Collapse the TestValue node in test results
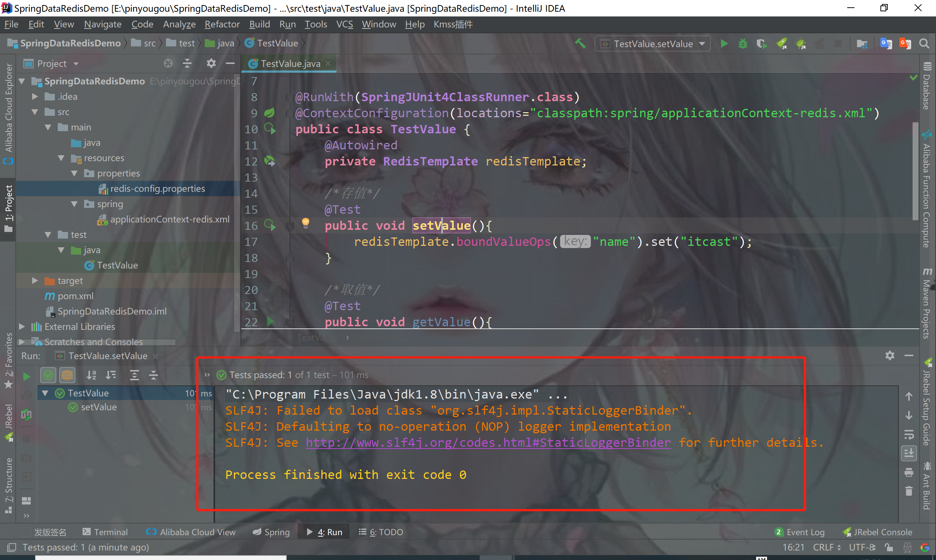Image resolution: width=936 pixels, height=560 pixels. (45, 393)
